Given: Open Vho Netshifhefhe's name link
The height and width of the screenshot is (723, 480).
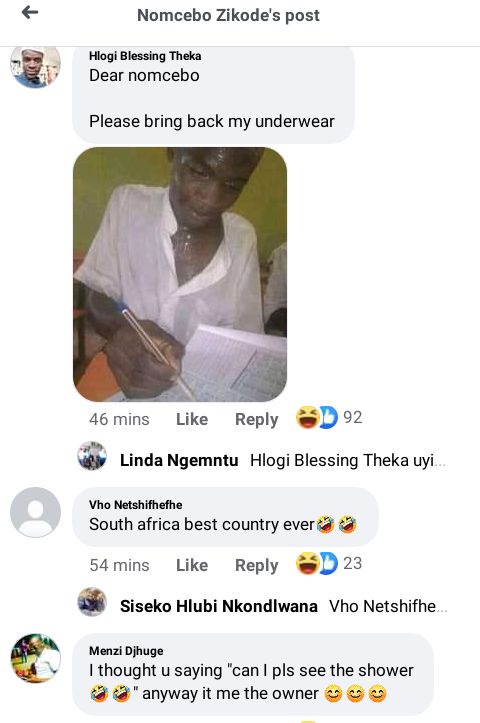Looking at the screenshot, I should click(136, 505).
